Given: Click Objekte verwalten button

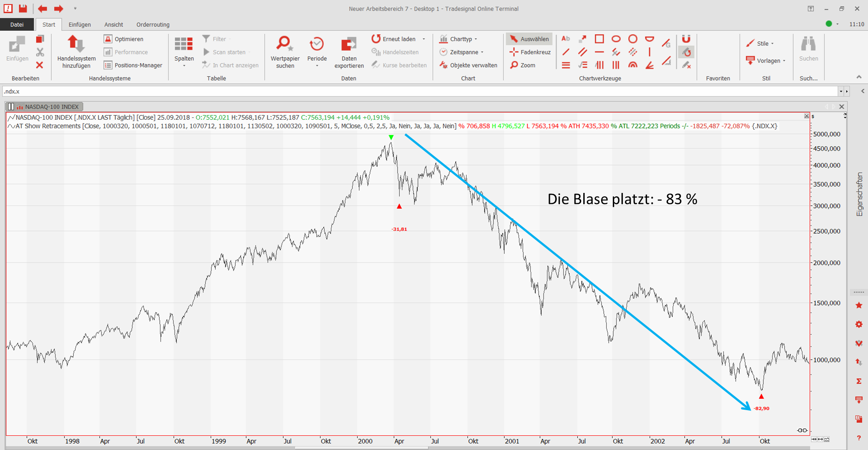Looking at the screenshot, I should coord(468,65).
